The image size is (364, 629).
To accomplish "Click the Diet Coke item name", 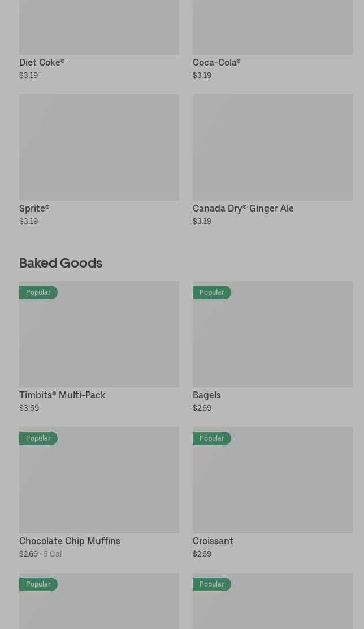I will pyautogui.click(x=42, y=62).
